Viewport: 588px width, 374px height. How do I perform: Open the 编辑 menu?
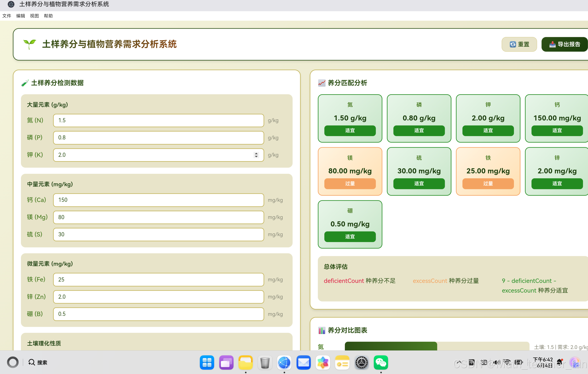21,16
